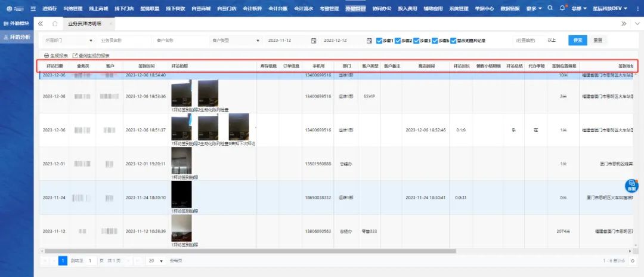Toggle the 步骤3 checkbox

pyautogui.click(x=416, y=41)
